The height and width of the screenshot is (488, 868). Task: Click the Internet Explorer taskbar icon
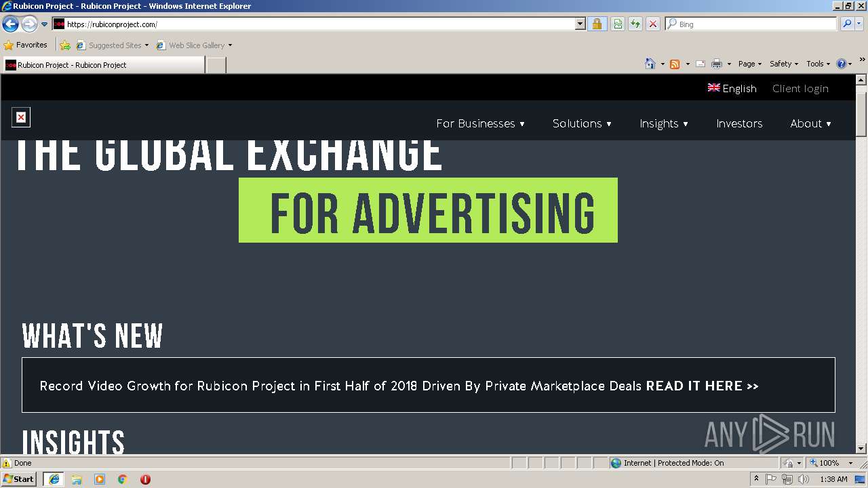tap(54, 479)
